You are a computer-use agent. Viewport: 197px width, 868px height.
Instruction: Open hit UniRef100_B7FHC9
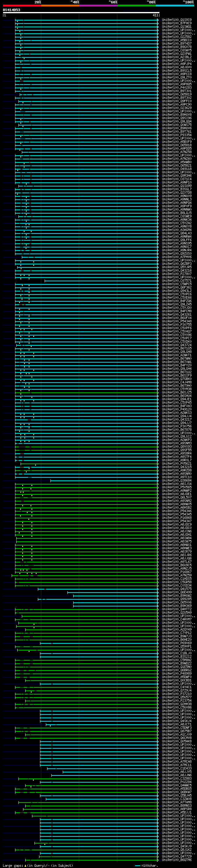177,23
